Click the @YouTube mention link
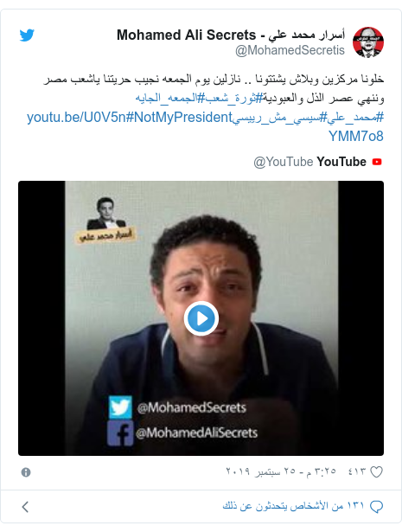The width and height of the screenshot is (402, 532). 283,162
